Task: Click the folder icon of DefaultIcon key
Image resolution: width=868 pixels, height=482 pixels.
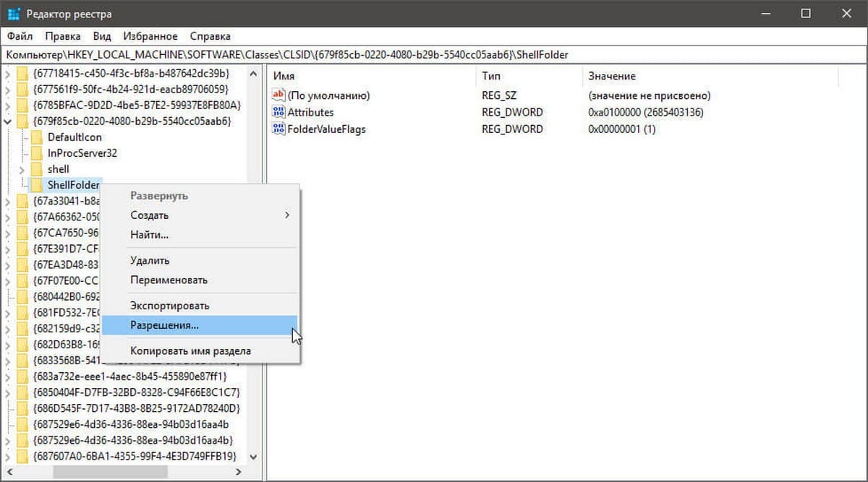Action: coord(36,137)
